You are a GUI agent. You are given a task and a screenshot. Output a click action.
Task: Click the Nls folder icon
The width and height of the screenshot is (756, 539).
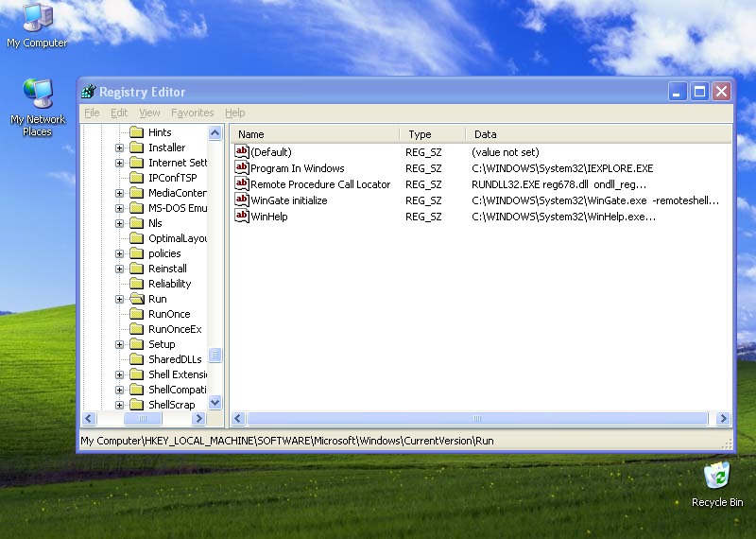tap(137, 223)
